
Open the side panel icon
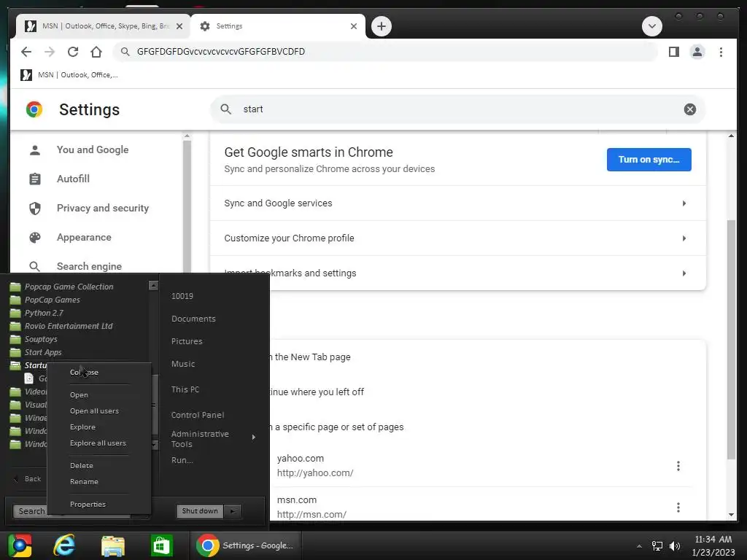point(673,52)
